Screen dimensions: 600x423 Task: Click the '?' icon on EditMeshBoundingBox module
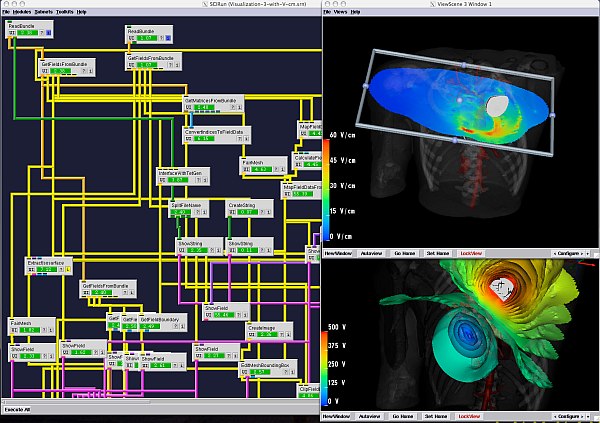tap(287, 374)
